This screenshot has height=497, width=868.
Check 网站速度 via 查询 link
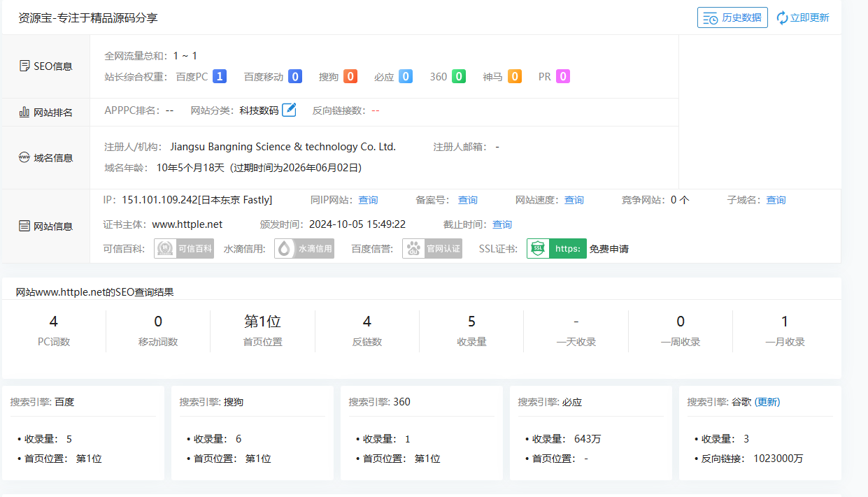click(x=574, y=200)
